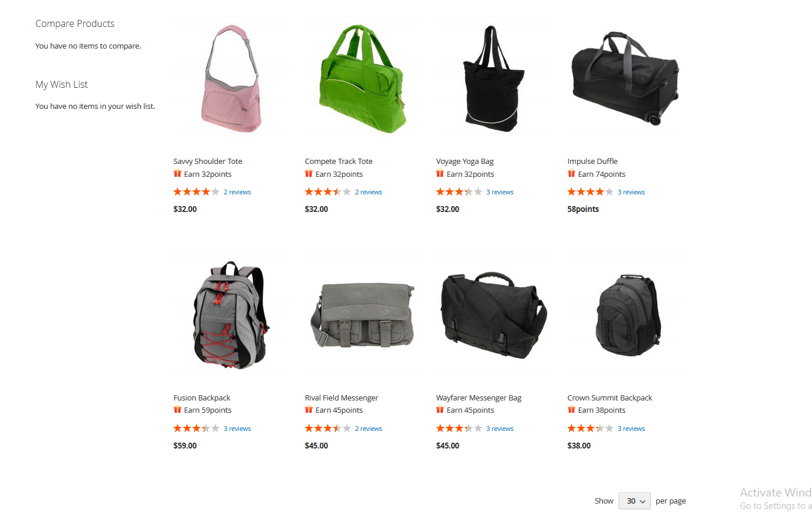Click star rating of Voyage Yoga Bag
The width and height of the screenshot is (812, 517).
[x=459, y=192]
